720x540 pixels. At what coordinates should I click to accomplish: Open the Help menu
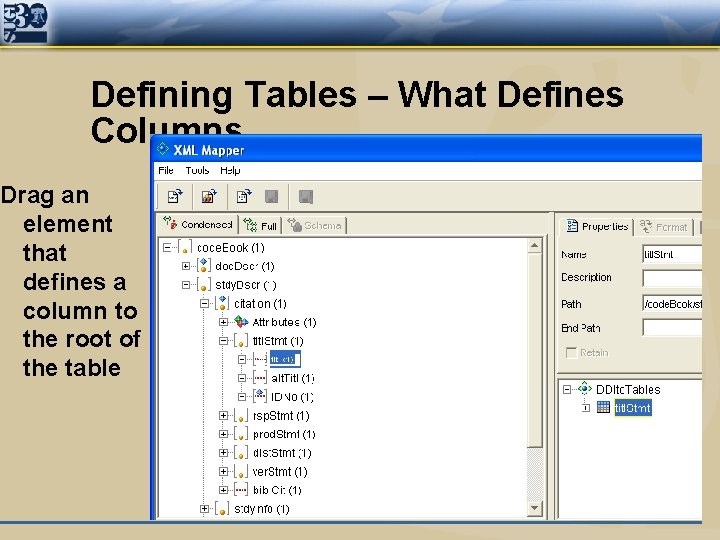[230, 170]
